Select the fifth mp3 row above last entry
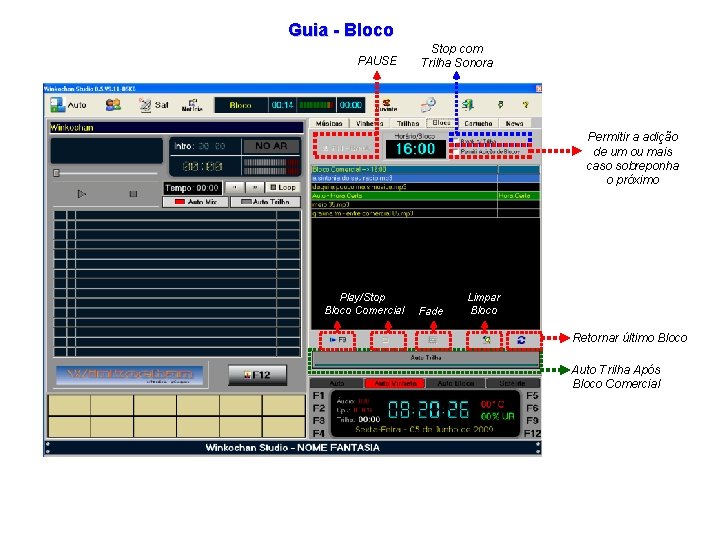Screen dimensions: 720x540 click(425, 204)
